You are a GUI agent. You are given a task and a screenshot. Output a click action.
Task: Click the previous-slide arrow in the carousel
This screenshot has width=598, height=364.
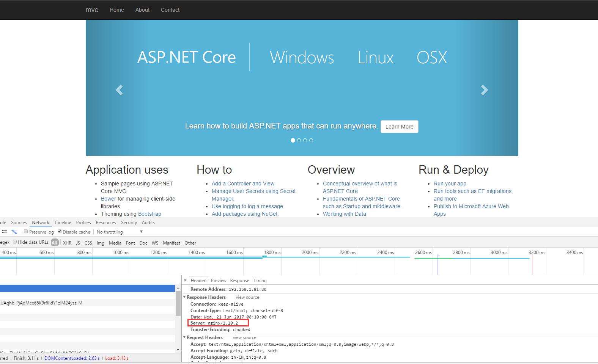tap(119, 90)
